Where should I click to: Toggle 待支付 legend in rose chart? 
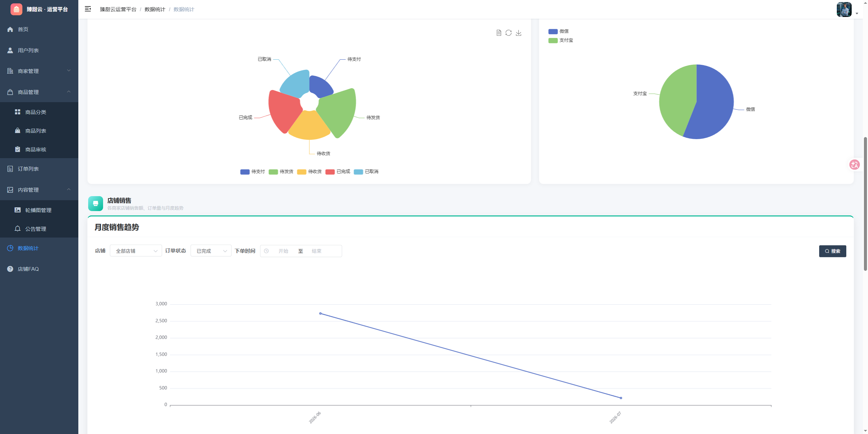(253, 172)
